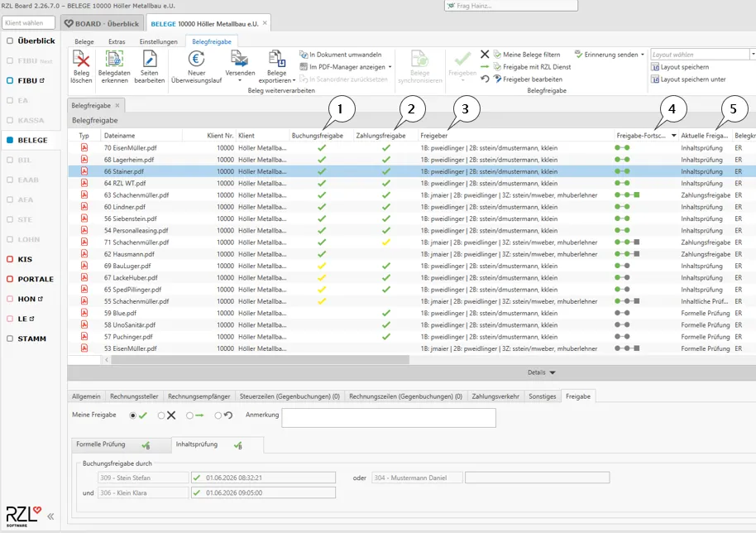Open the Zahlungsverkehr details tab

click(495, 396)
